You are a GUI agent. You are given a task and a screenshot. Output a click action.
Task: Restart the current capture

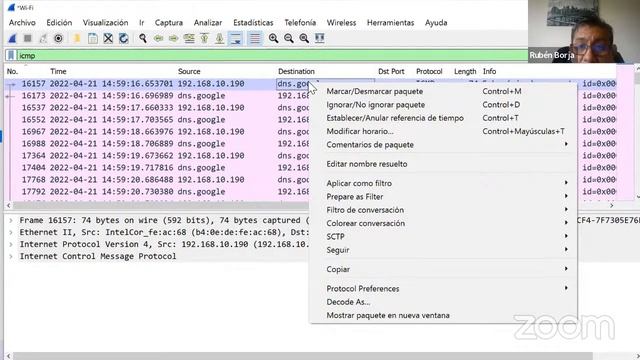43,38
